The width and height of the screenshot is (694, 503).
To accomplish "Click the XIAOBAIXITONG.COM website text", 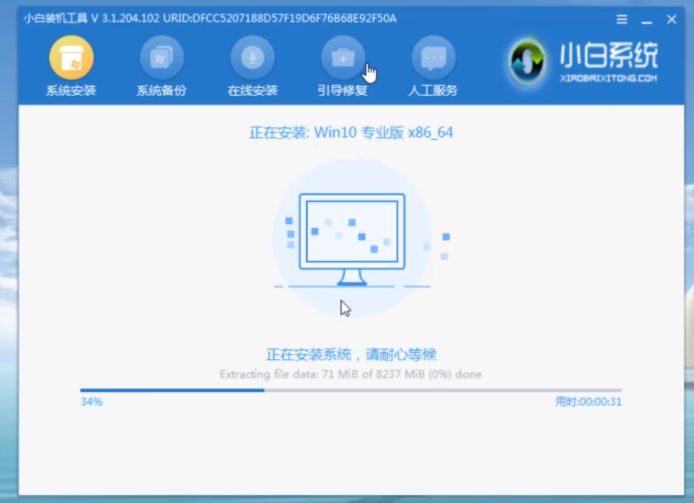I will click(609, 78).
